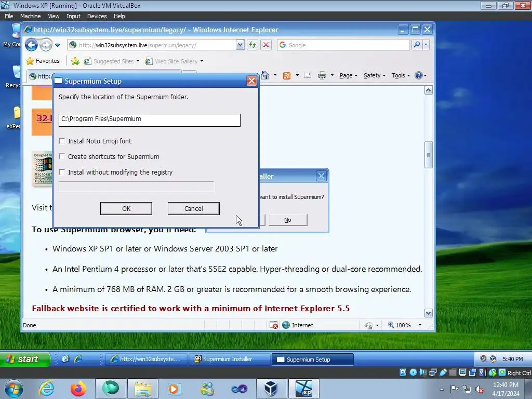Close the Supermium Installer dialog
Image resolution: width=532 pixels, height=399 pixels.
coord(321,176)
